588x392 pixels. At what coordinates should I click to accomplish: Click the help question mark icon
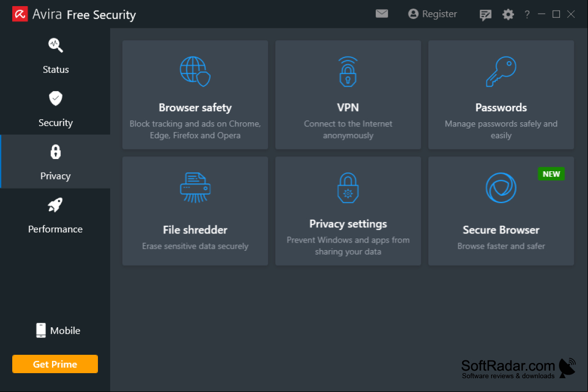pyautogui.click(x=527, y=14)
